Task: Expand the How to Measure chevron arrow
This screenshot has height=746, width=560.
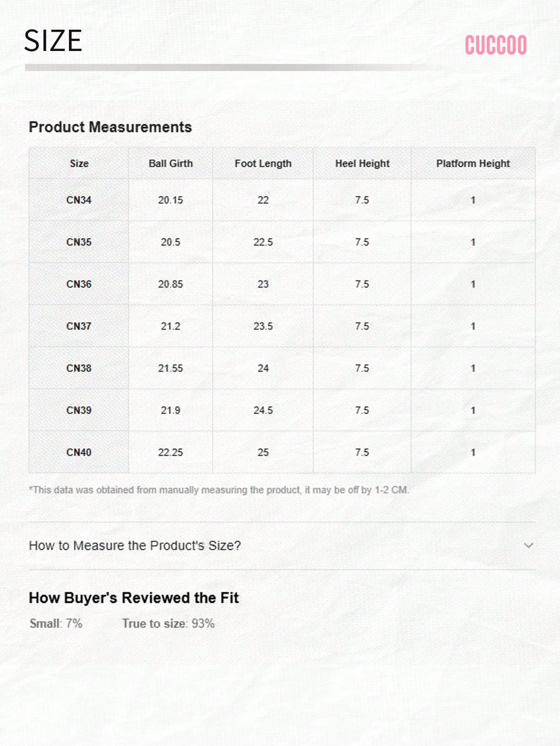Action: 529,545
